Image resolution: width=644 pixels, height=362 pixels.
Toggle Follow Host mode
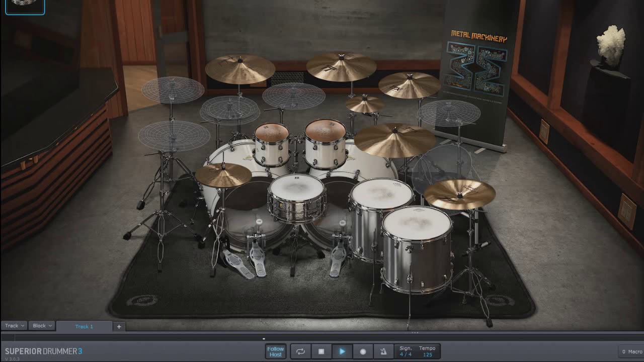point(276,351)
